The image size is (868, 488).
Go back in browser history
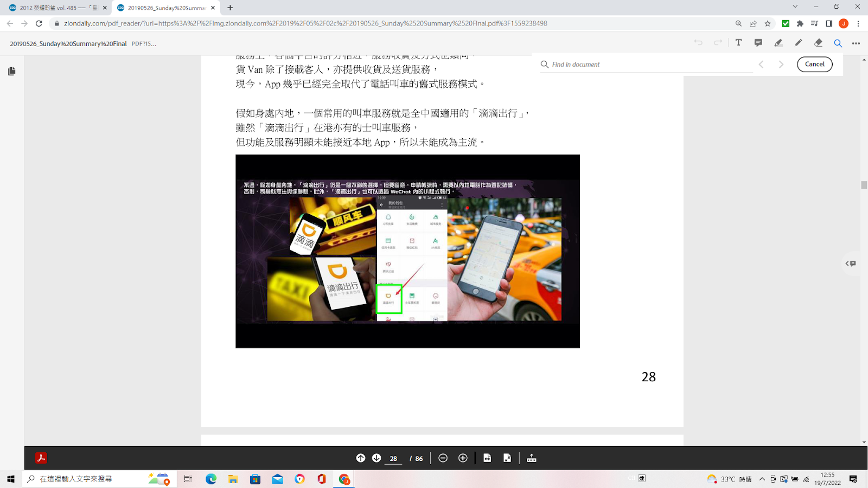click(x=10, y=23)
